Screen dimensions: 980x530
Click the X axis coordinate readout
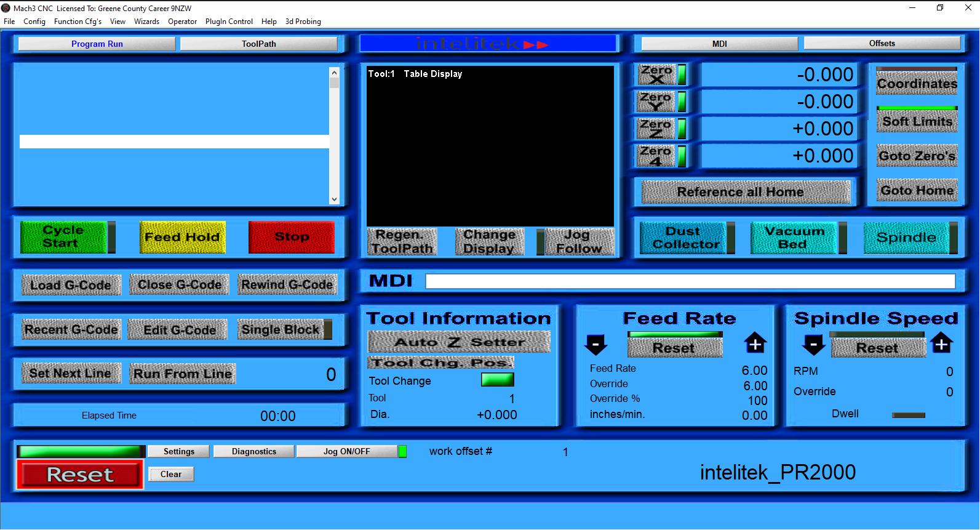coord(779,74)
